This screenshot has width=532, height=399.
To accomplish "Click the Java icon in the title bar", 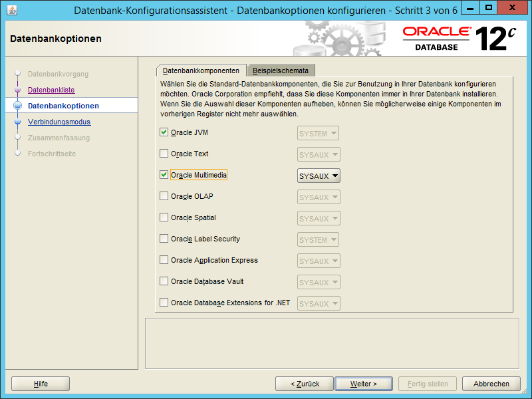I will click(12, 10).
